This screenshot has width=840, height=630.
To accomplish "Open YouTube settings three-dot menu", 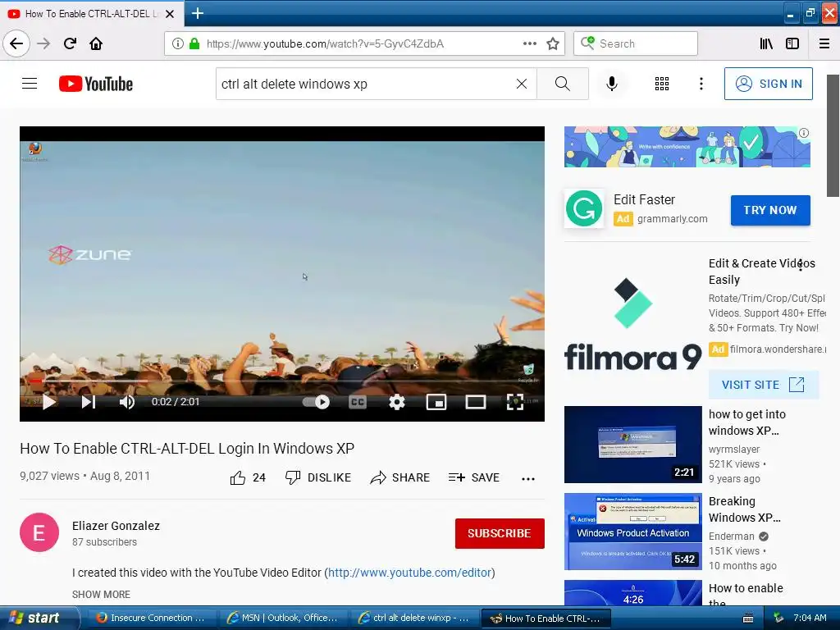I will (x=701, y=84).
